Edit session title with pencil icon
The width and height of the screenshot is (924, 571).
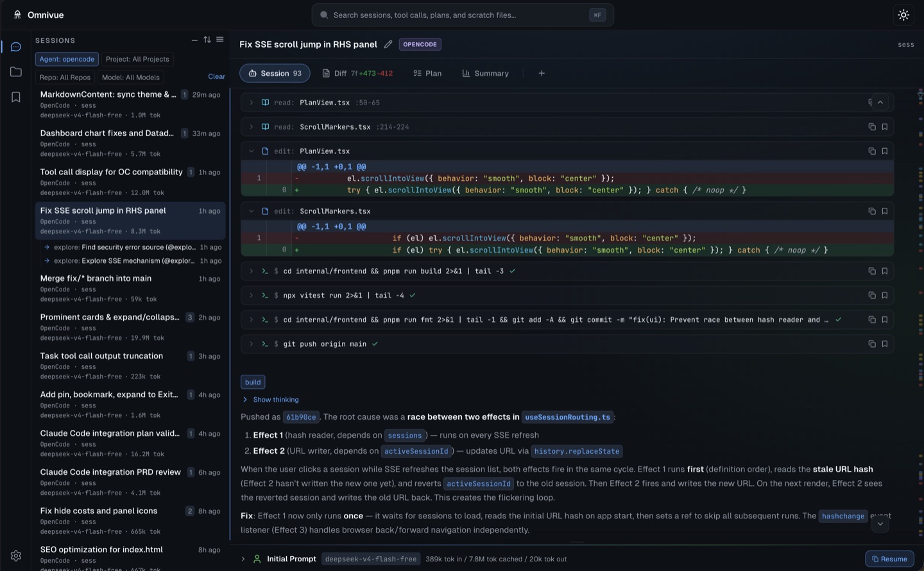click(388, 44)
